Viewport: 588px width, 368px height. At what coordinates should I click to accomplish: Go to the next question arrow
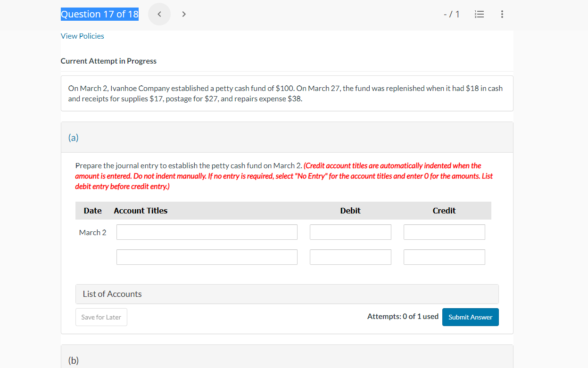click(184, 14)
